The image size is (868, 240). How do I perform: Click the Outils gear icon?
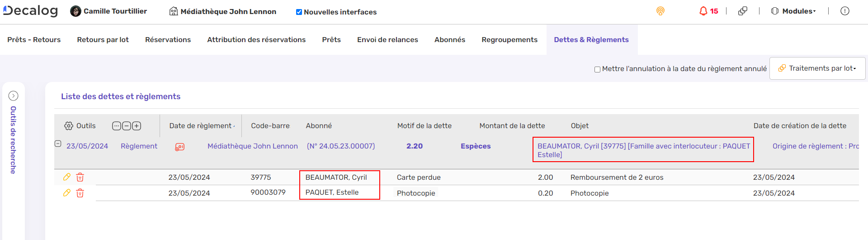tap(69, 126)
